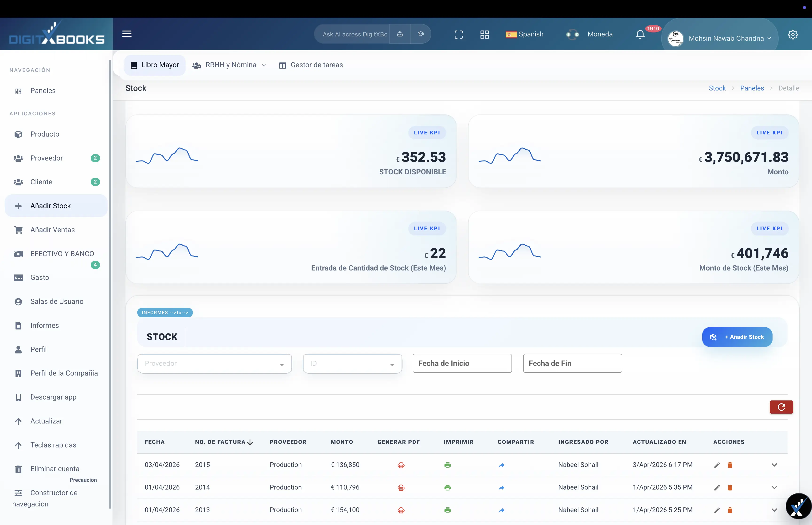
Task: Open the apps grid icon in top bar
Action: click(x=484, y=35)
